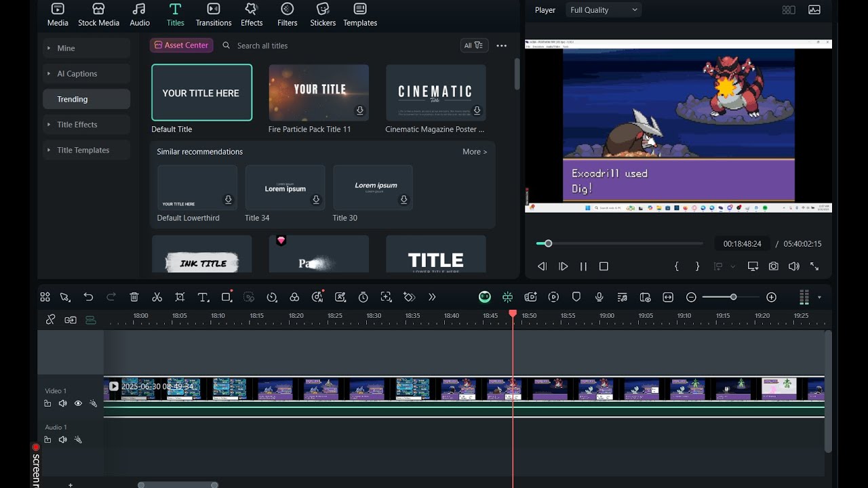Open the Full Quality dropdown
The image size is (868, 488).
(x=604, y=10)
